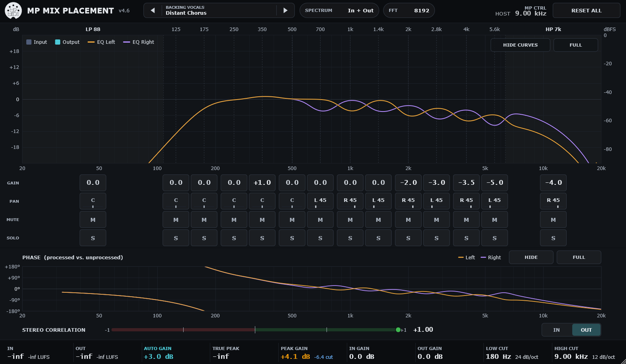Solo the 5.6k band
The height and width of the screenshot is (364, 626).
[495, 238]
